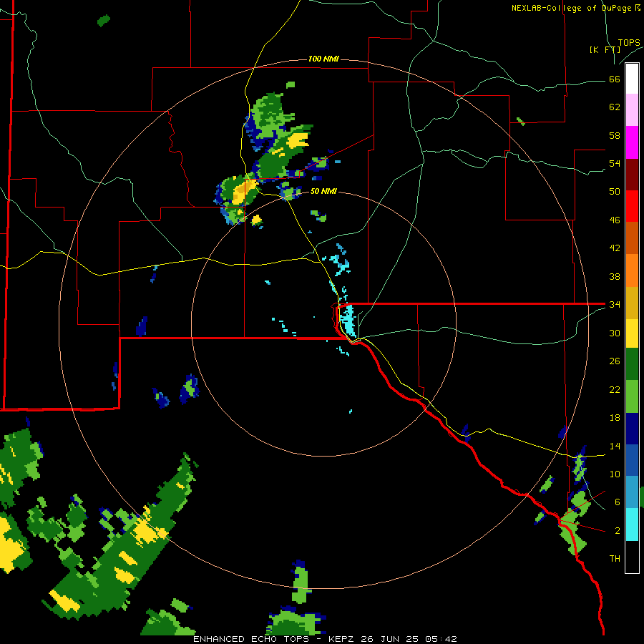Click the [K FT] units label
This screenshot has height=644, width=644.
(x=605, y=49)
